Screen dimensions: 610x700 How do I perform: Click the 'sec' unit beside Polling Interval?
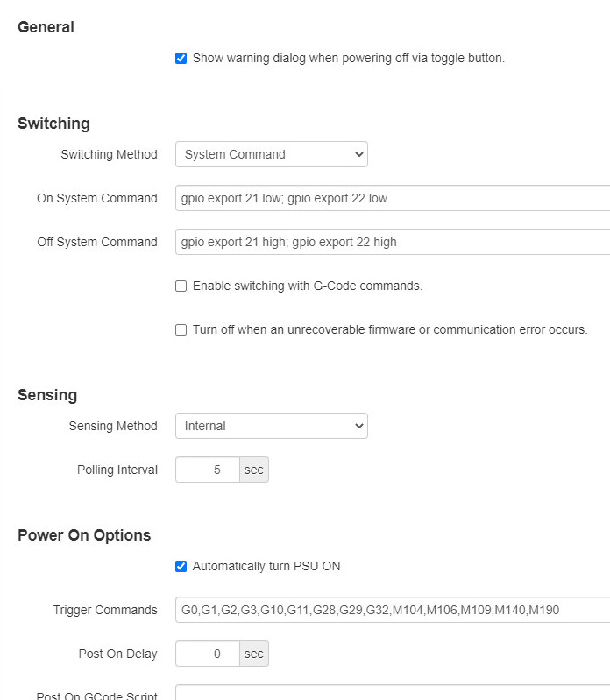tap(254, 470)
